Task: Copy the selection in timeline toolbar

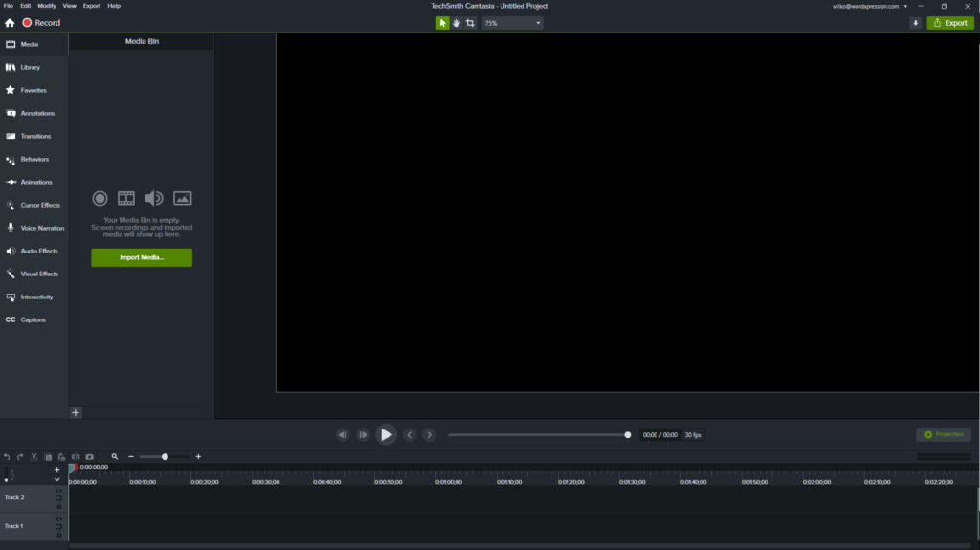Action: point(48,457)
